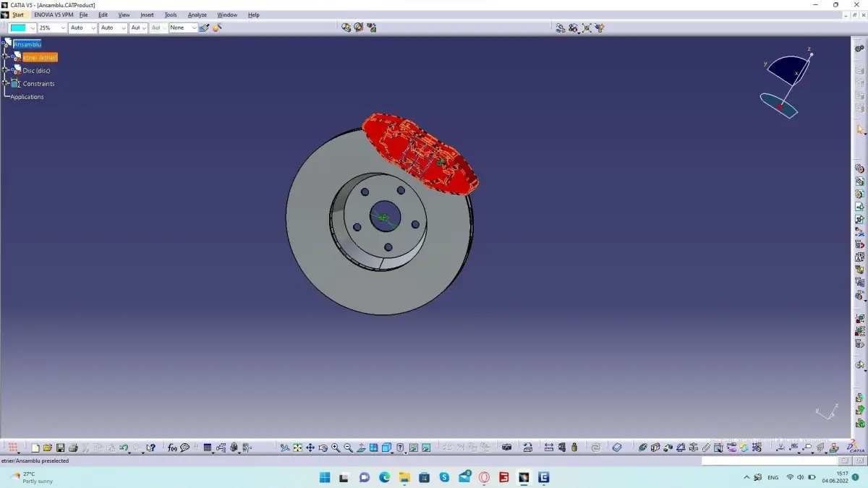868x488 pixels.
Task: Click the ENG language indicator
Action: [773, 477]
